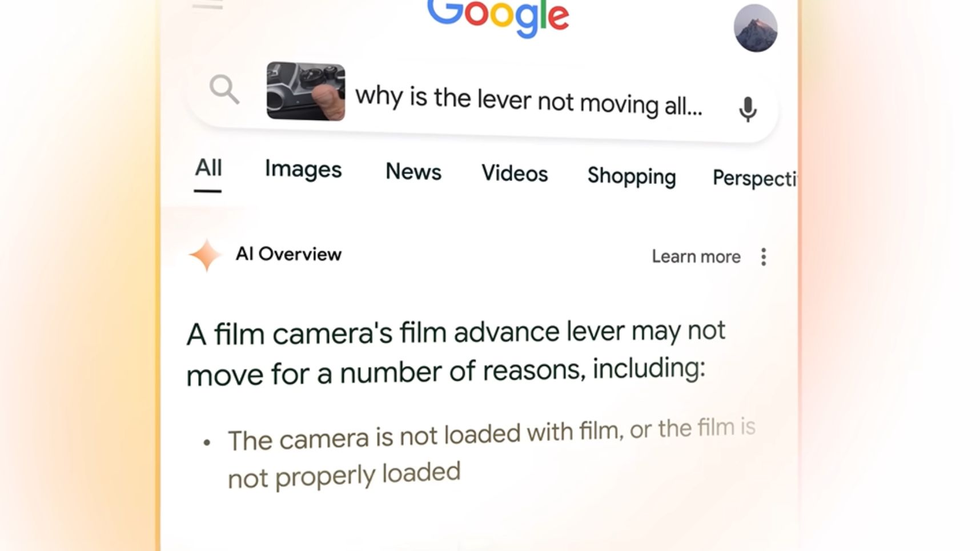Click the search query text field

(529, 102)
